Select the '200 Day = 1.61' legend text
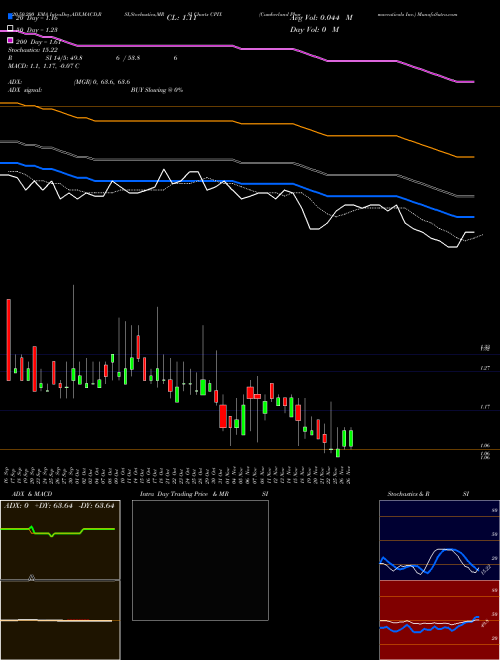 37,42
